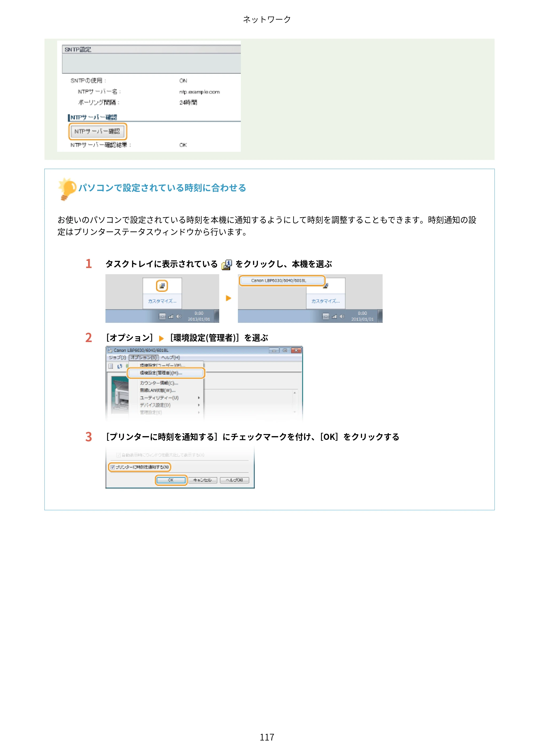
Task: Maximize the Canon status window
Action: [285, 350]
